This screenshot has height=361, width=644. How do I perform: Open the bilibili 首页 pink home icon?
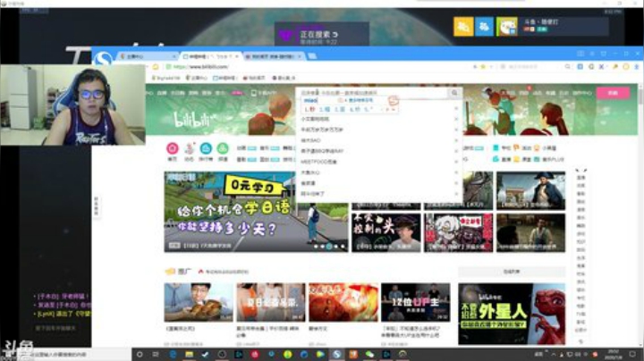[172, 148]
